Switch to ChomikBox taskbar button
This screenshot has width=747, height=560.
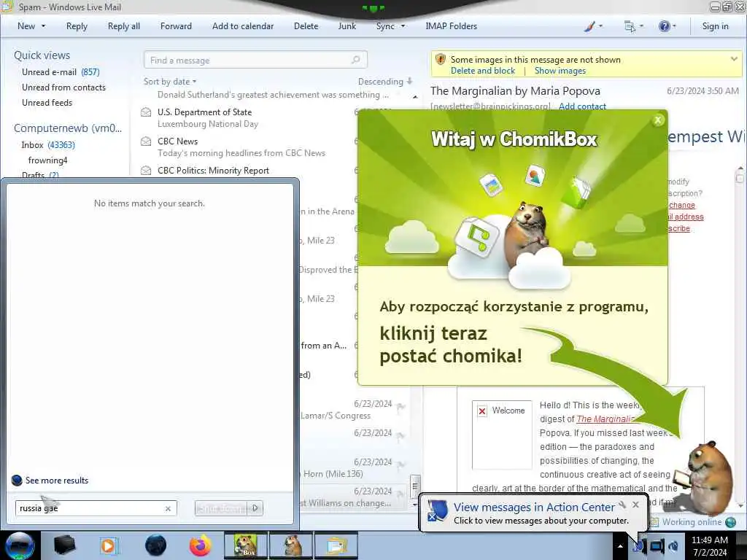point(245,545)
